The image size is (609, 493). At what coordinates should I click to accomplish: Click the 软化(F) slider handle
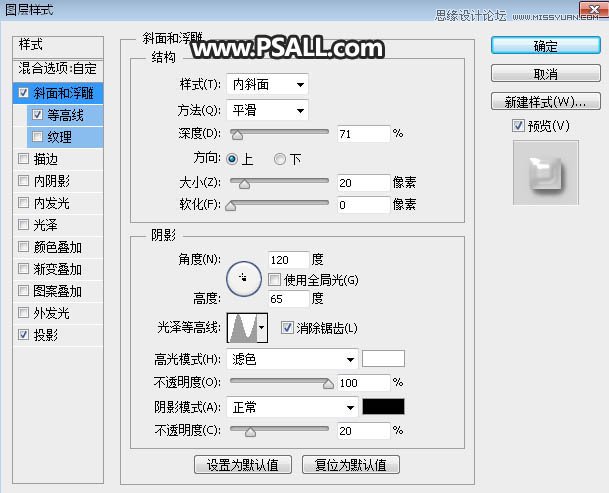pos(231,206)
